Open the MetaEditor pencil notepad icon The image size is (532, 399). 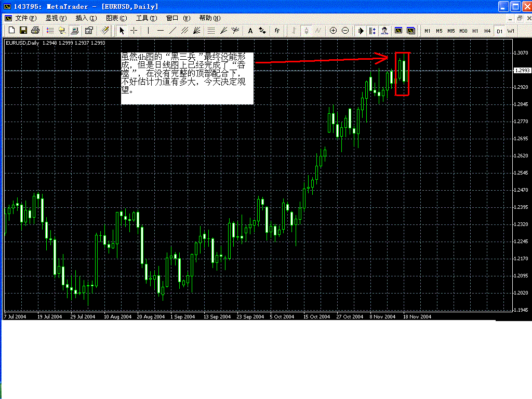[x=105, y=31]
